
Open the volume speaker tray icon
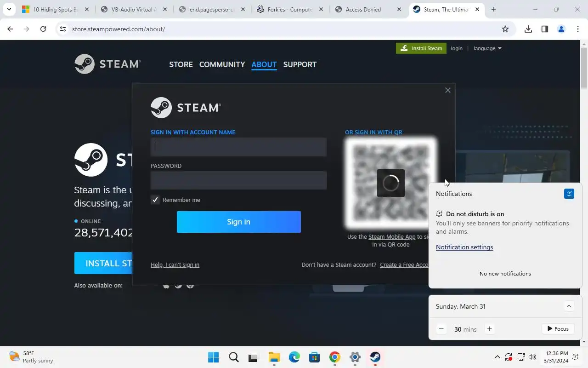532,357
